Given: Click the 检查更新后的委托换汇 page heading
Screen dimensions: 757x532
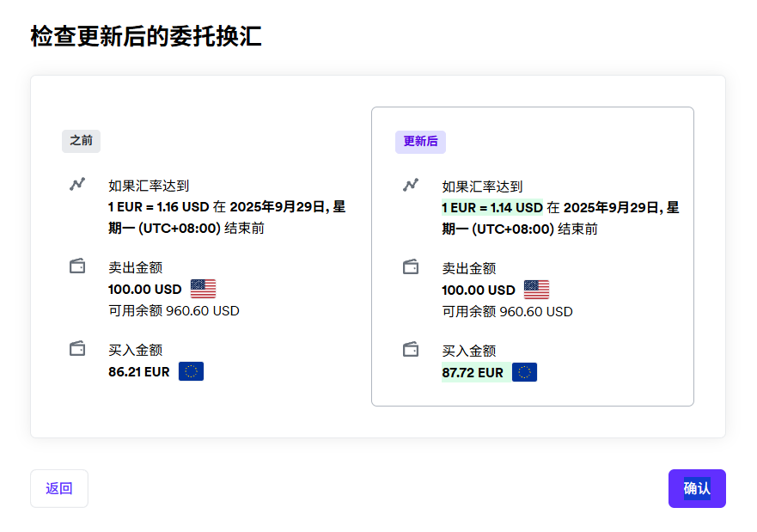Looking at the screenshot, I should click(146, 36).
